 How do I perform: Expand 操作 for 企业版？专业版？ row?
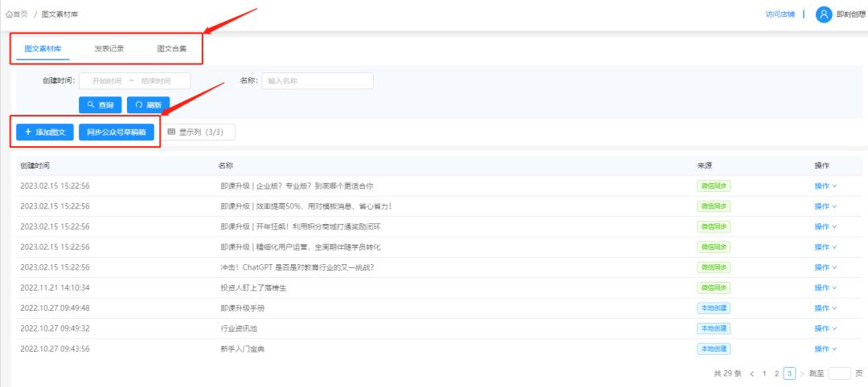click(x=825, y=185)
